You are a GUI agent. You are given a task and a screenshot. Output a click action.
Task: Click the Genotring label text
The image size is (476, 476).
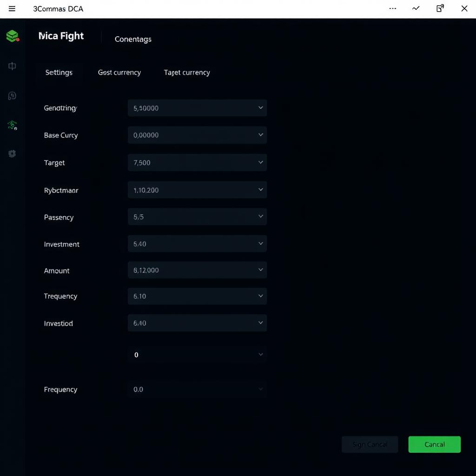coord(60,108)
